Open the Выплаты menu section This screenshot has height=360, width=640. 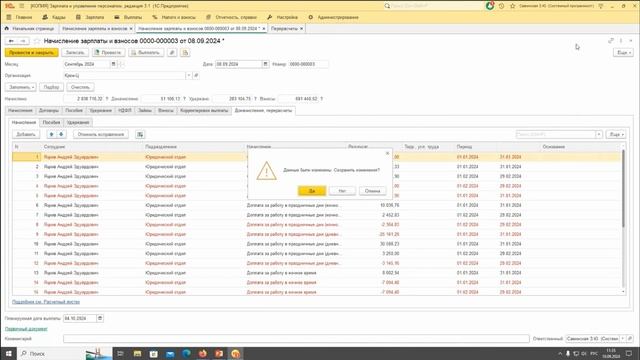click(128, 17)
